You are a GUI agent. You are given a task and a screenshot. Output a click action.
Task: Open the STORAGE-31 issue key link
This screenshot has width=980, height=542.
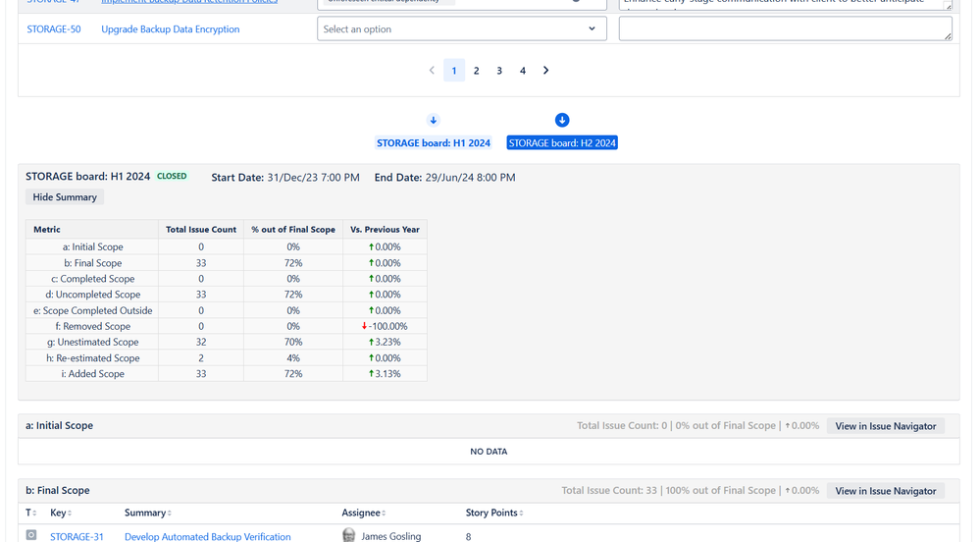click(x=77, y=537)
